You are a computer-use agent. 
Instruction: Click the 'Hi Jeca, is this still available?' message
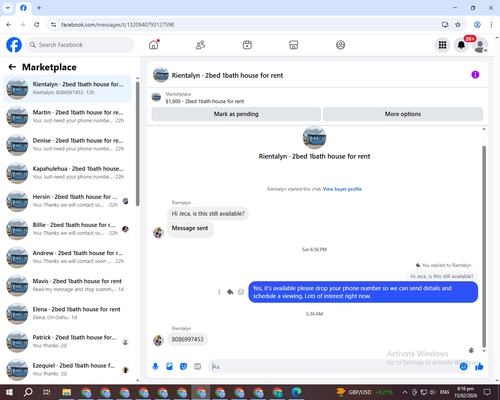(x=208, y=214)
